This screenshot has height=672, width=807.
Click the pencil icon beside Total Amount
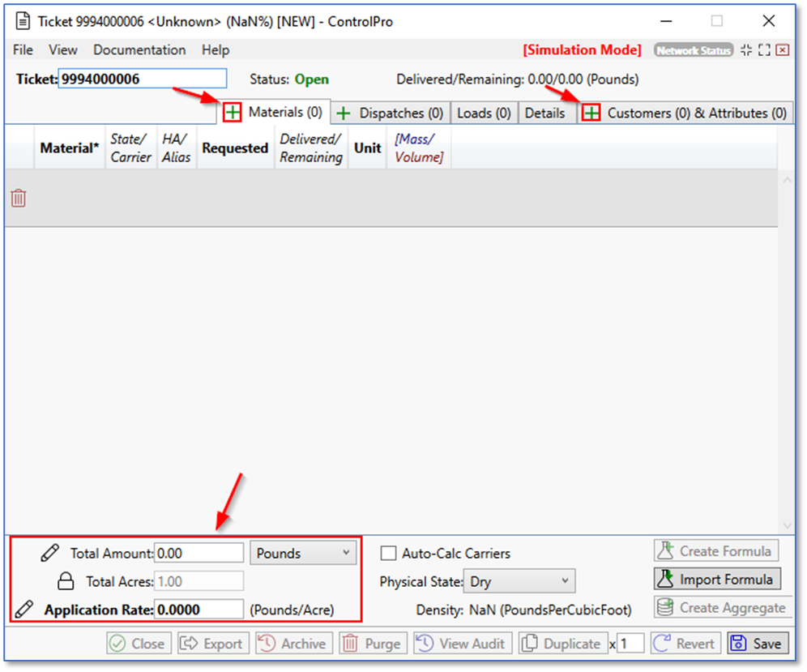(50, 552)
